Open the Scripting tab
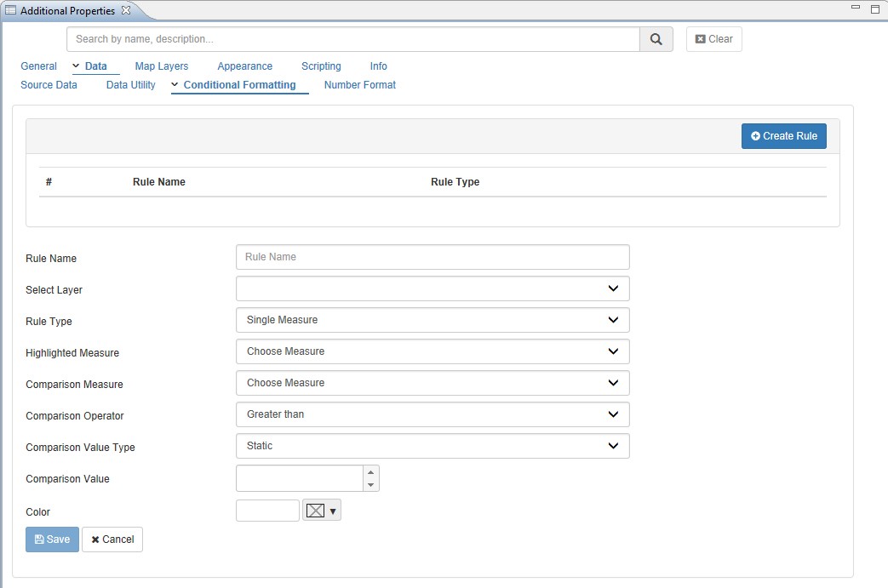Viewport: 888px width, 588px height. tap(321, 66)
